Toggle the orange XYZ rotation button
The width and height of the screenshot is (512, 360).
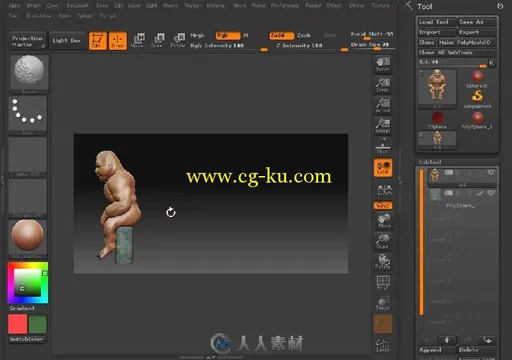coord(383,205)
